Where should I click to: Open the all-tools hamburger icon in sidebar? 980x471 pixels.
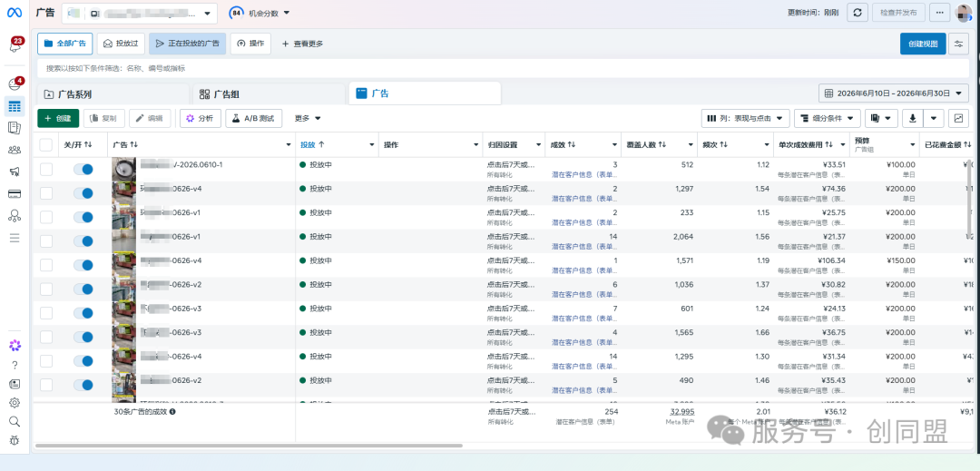[x=15, y=238]
